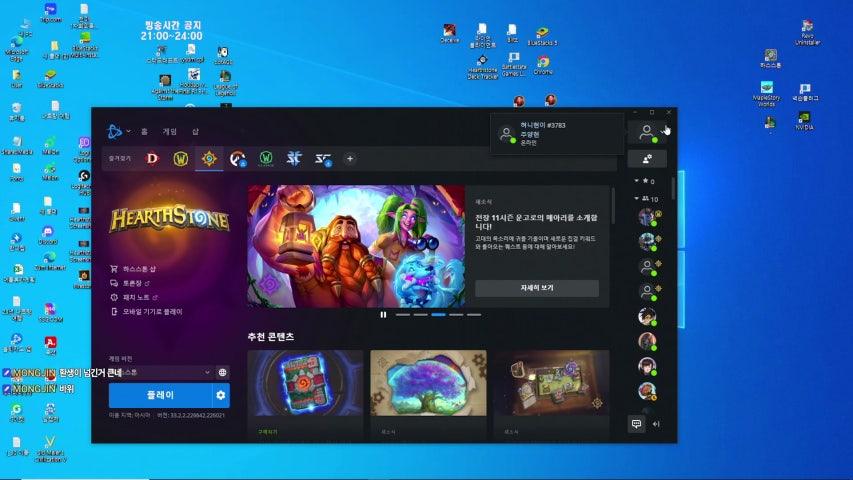Click the 자세히 보기 details button

point(537,288)
